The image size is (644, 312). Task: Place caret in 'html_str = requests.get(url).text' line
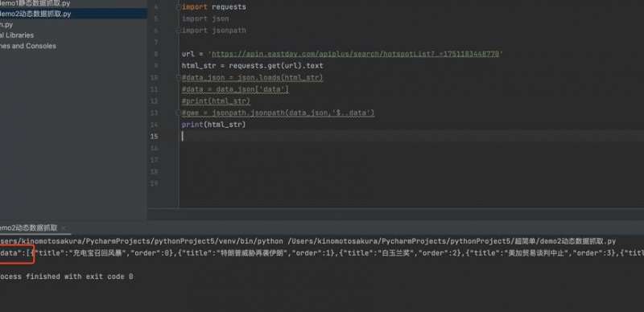tap(253, 66)
